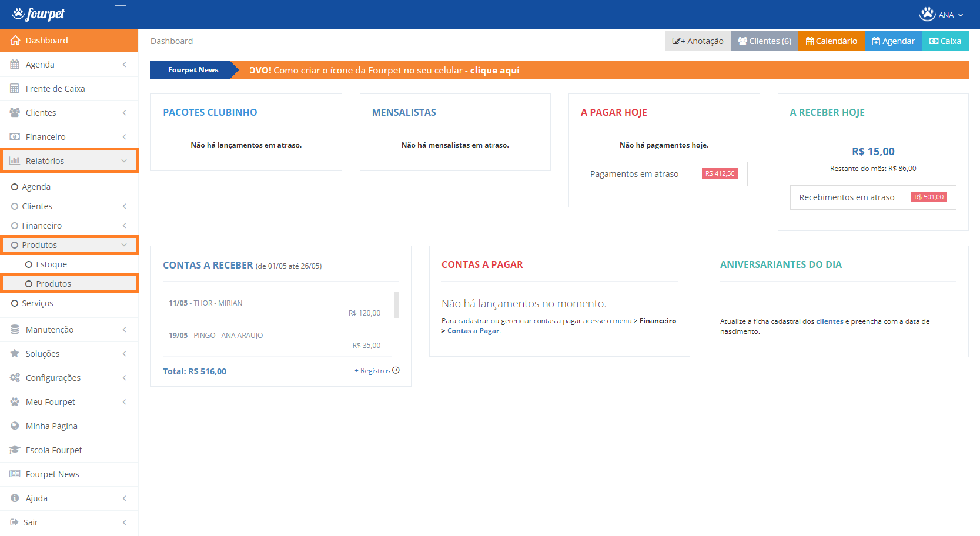The height and width of the screenshot is (536, 980).
Task: Click the Fourpet News ticker label
Action: coord(193,70)
